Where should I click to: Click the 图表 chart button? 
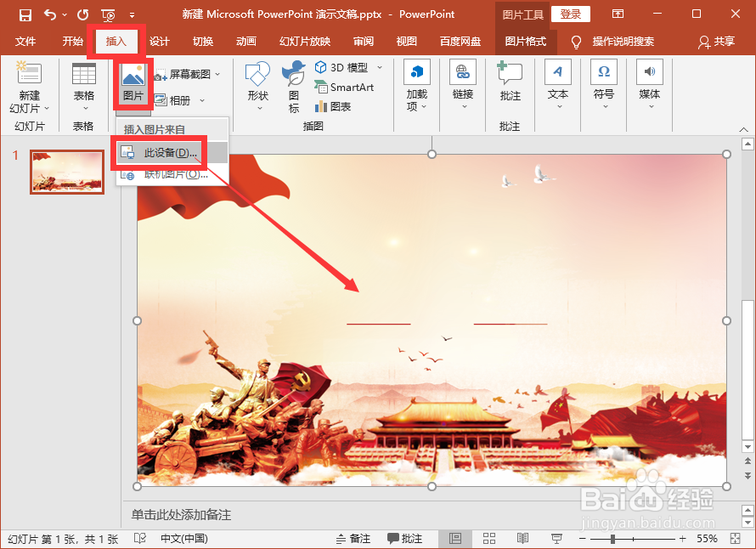pos(333,106)
